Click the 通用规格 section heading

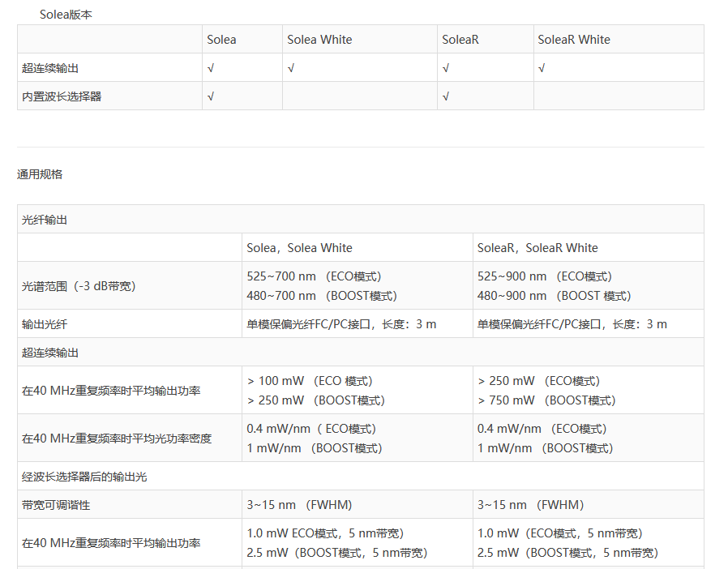click(x=40, y=174)
